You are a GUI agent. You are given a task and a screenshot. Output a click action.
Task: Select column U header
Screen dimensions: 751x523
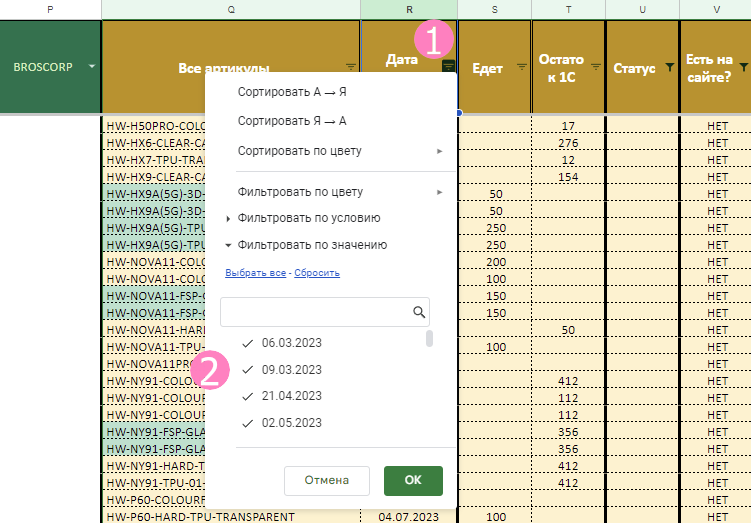click(642, 9)
